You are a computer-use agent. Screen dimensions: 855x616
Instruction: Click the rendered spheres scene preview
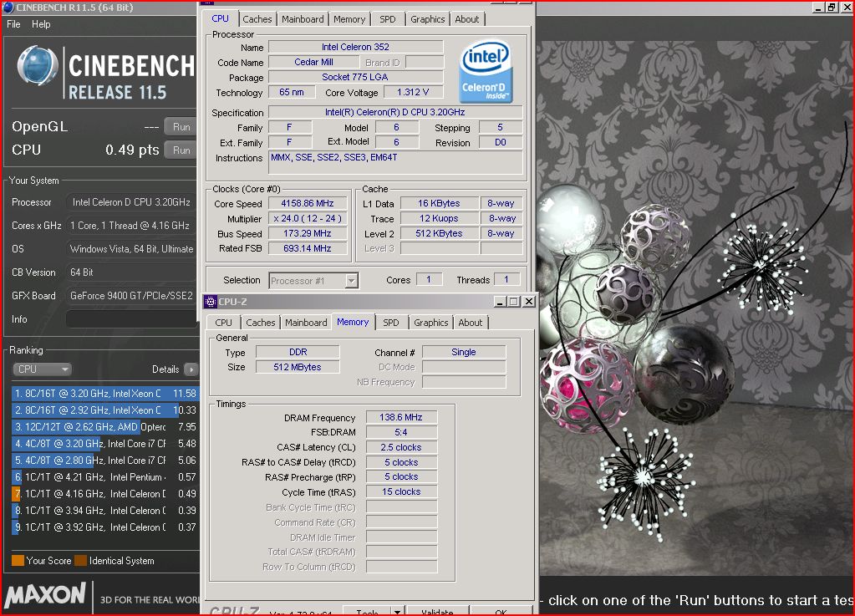695,308
